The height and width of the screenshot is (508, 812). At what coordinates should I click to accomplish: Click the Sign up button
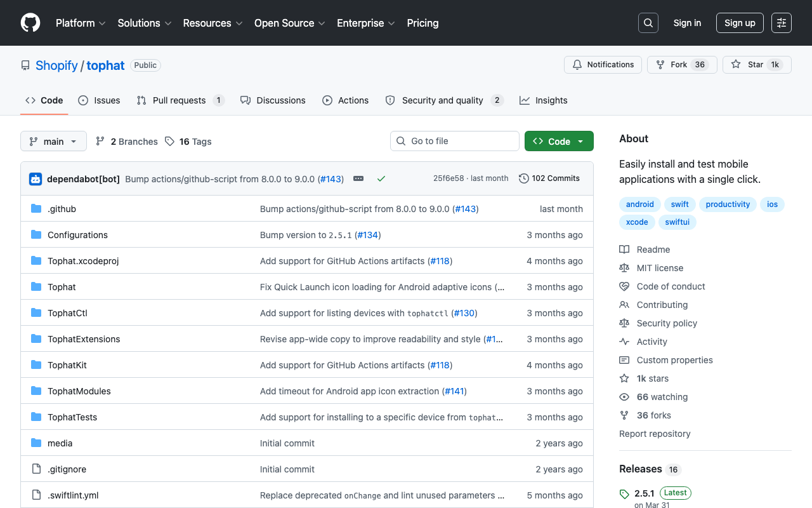click(x=740, y=23)
